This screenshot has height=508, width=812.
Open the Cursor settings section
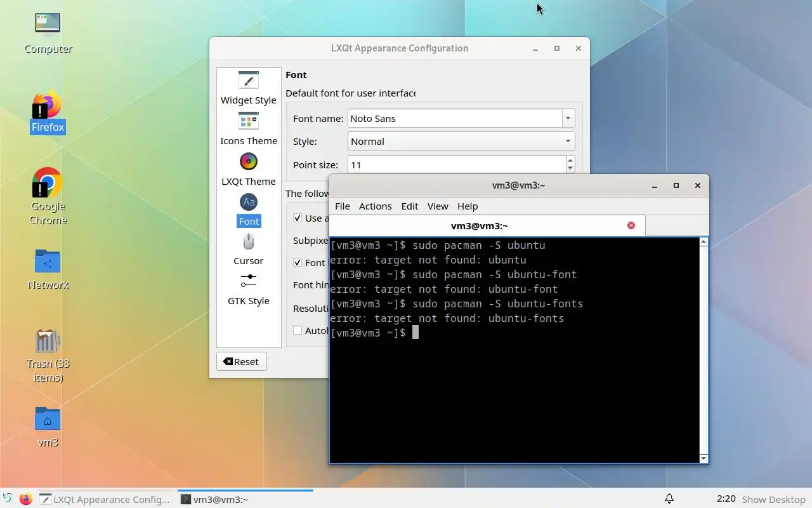[x=248, y=250]
